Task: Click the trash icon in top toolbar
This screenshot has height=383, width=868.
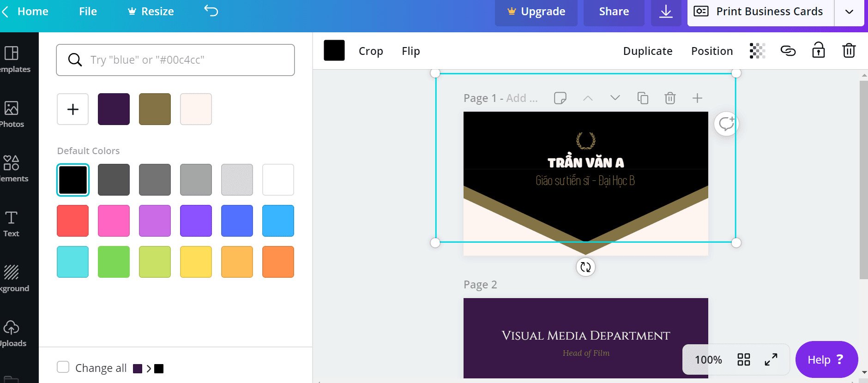Action: (849, 50)
